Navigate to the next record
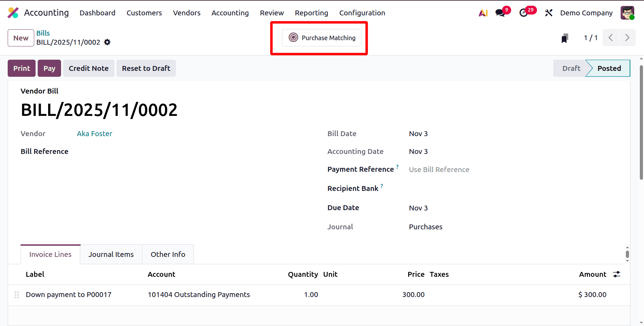 [x=627, y=37]
